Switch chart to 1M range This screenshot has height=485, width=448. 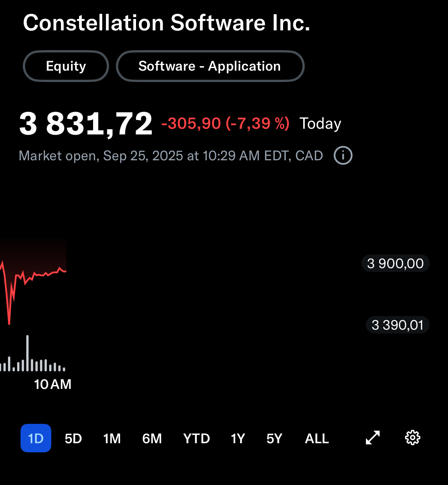[x=112, y=439]
